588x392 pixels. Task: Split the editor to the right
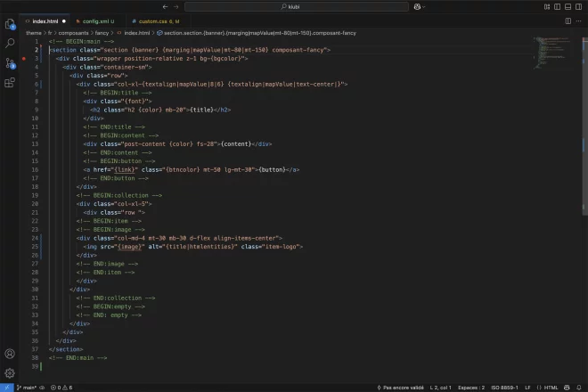click(x=568, y=21)
